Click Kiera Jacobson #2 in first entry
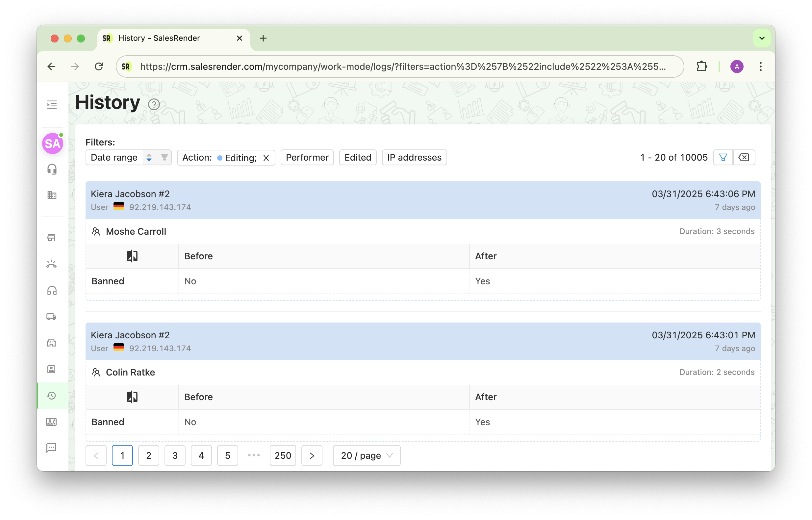Viewport: 812px width, 520px height. click(x=130, y=194)
